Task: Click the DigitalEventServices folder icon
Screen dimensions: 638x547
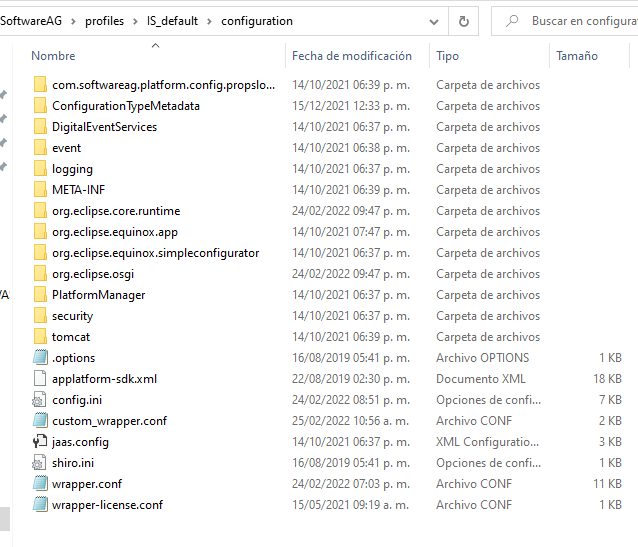Action: [40, 127]
